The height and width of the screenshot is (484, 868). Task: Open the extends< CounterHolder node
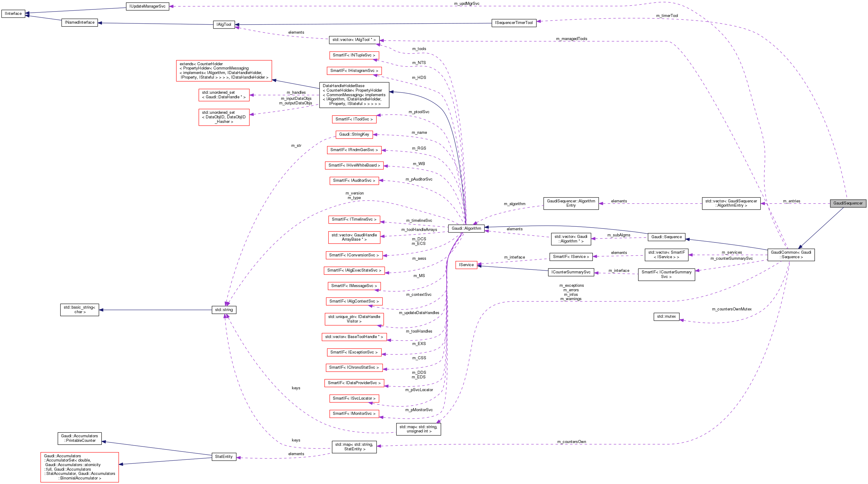click(224, 71)
